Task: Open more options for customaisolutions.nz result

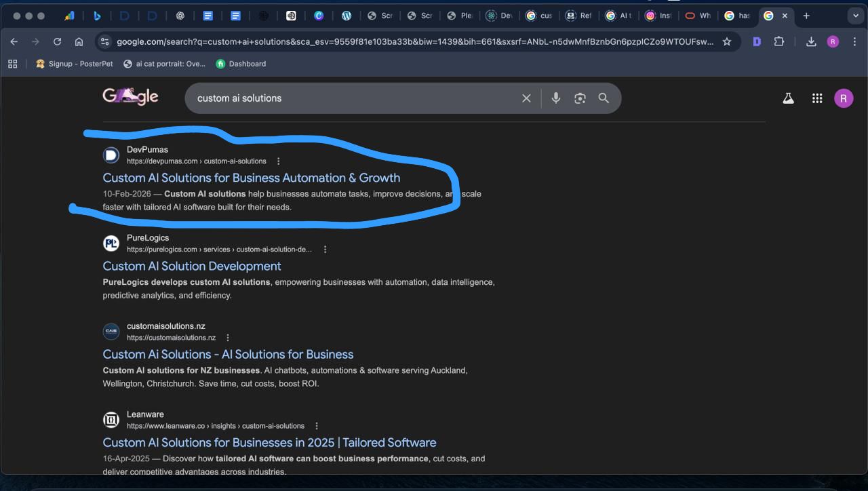Action: (x=228, y=338)
